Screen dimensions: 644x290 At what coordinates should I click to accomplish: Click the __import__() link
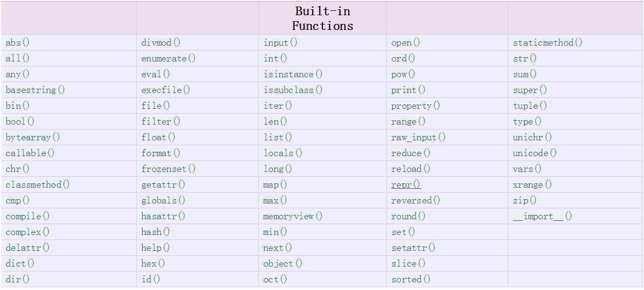pyautogui.click(x=542, y=216)
